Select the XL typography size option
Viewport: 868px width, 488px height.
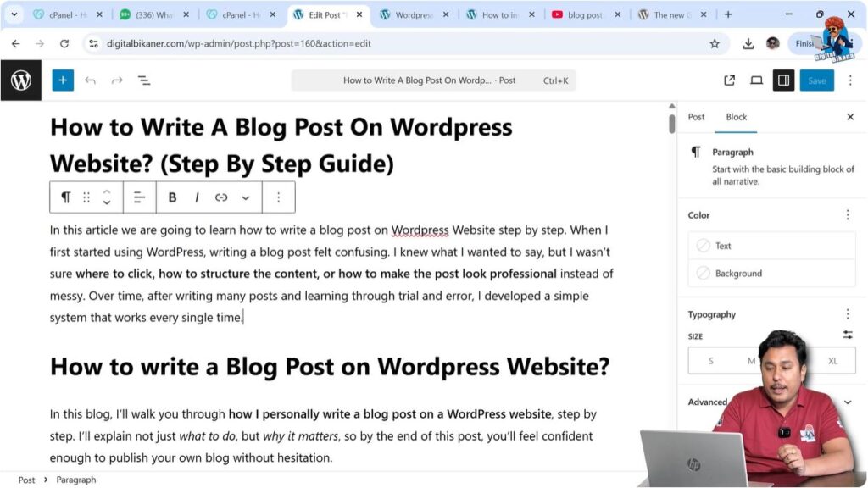833,360
